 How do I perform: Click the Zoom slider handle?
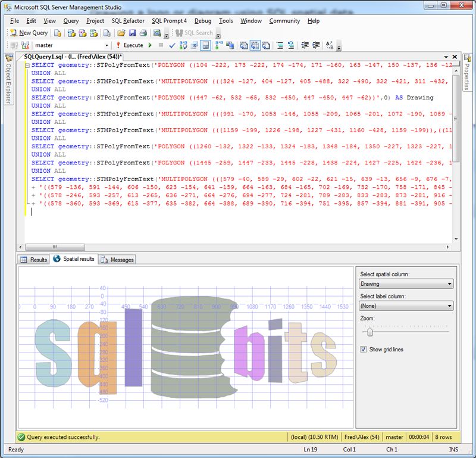369,332
